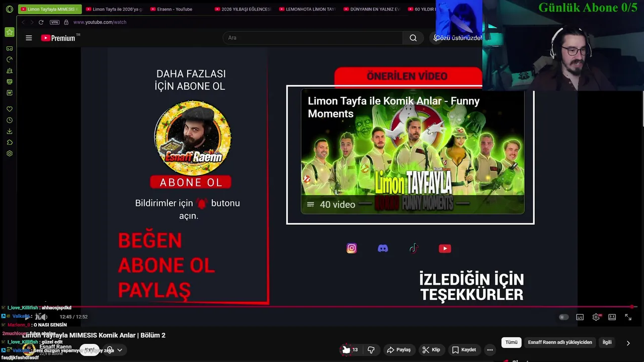Toggle subtitles captions button

580,317
